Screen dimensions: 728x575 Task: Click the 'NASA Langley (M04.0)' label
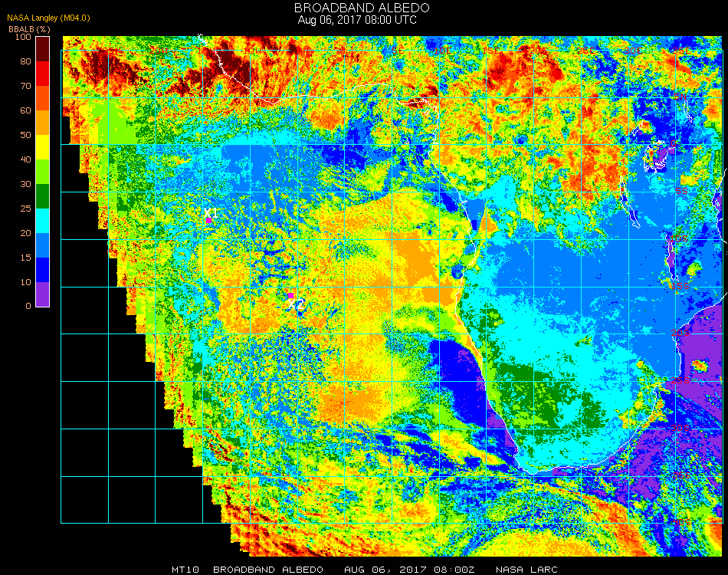(x=48, y=18)
